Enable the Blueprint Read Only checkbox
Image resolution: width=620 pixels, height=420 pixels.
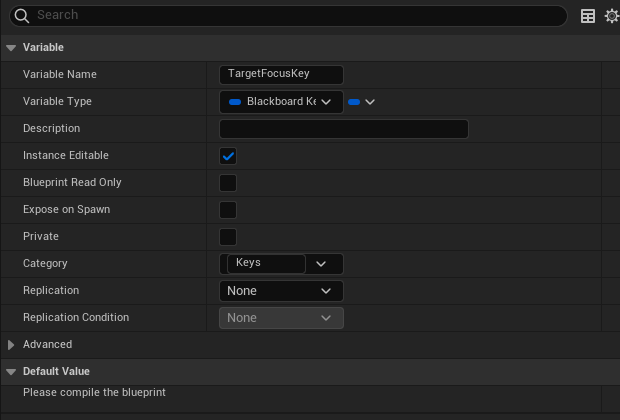click(x=228, y=183)
